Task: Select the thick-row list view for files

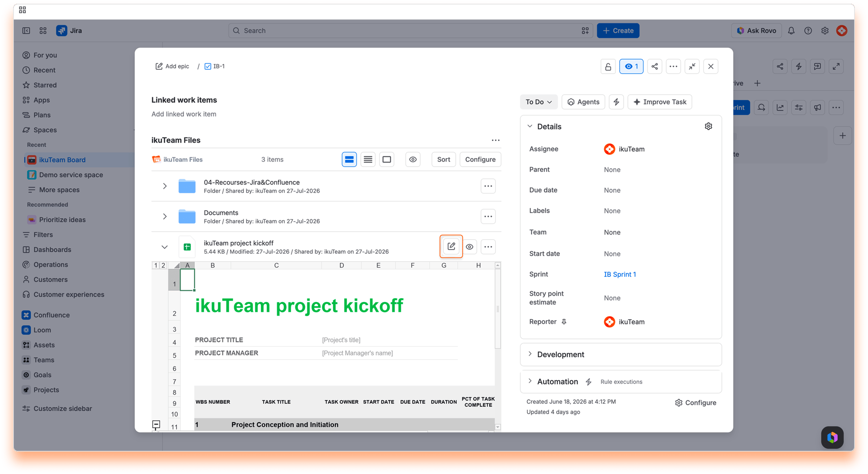Action: tap(349, 159)
